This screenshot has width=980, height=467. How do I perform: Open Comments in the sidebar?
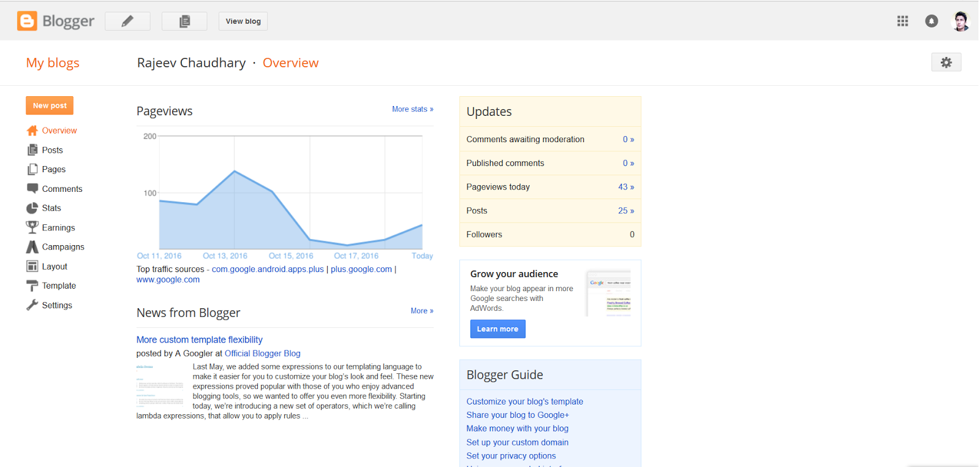(x=62, y=189)
